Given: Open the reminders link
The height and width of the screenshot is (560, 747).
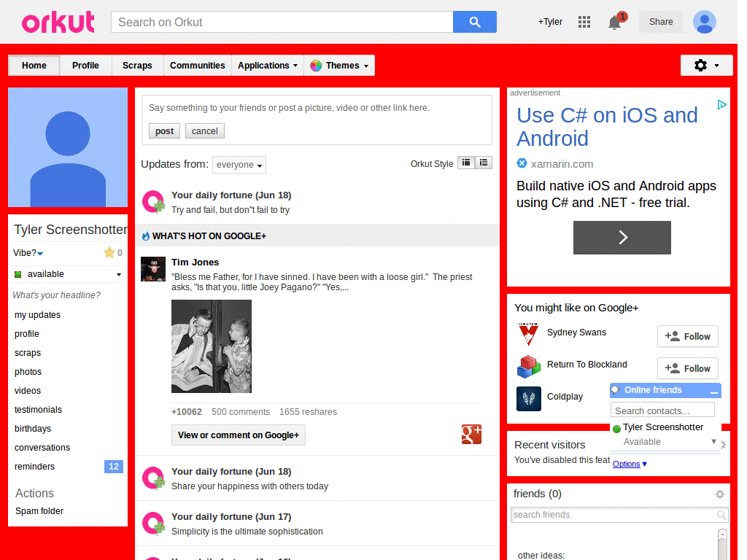Looking at the screenshot, I should click(x=35, y=467).
